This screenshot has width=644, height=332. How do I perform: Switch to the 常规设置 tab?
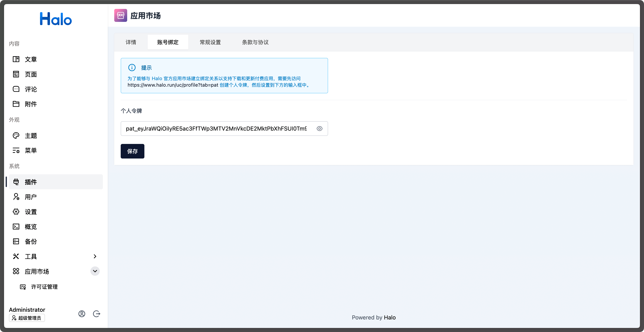(210, 42)
